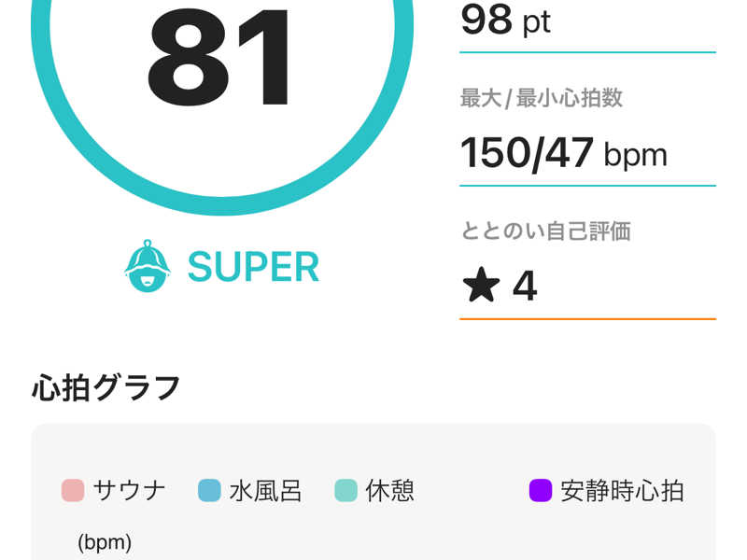747x560 pixels.
Task: Tap the 休憩 legend text
Action: (389, 491)
